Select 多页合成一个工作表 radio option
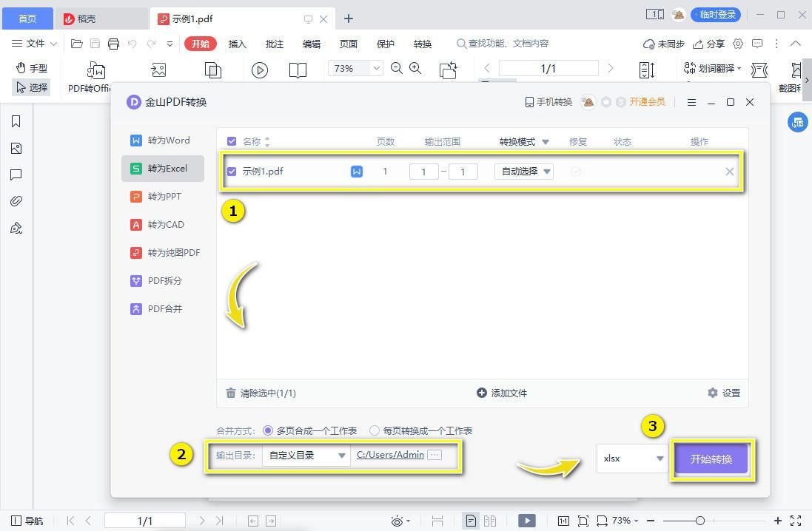The height and width of the screenshot is (531, 812). click(x=268, y=430)
